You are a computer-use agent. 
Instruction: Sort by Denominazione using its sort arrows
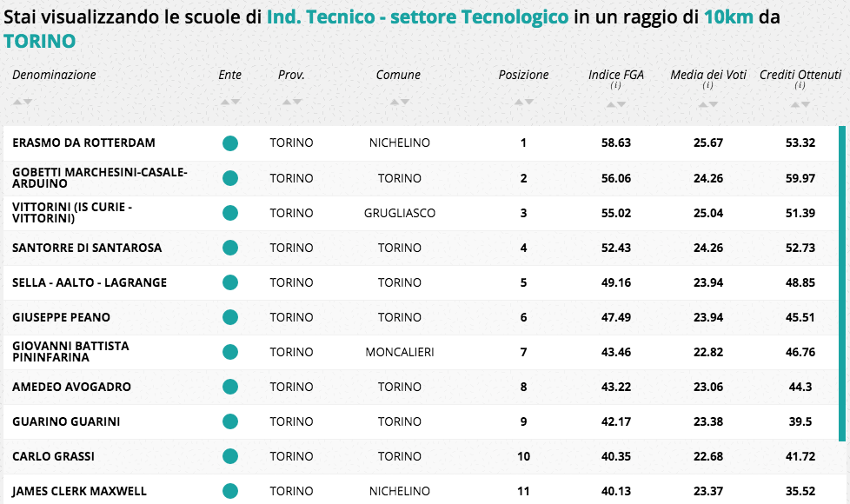(23, 103)
